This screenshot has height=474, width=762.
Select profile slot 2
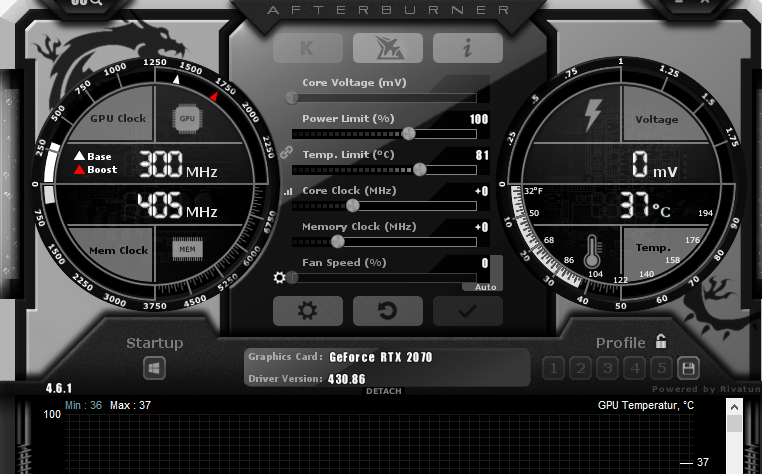click(x=580, y=369)
